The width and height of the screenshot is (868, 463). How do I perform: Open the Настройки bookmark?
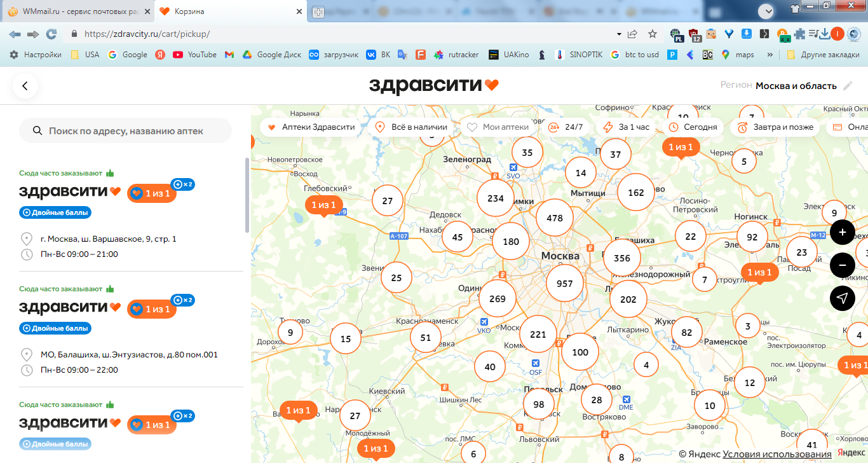(x=36, y=55)
